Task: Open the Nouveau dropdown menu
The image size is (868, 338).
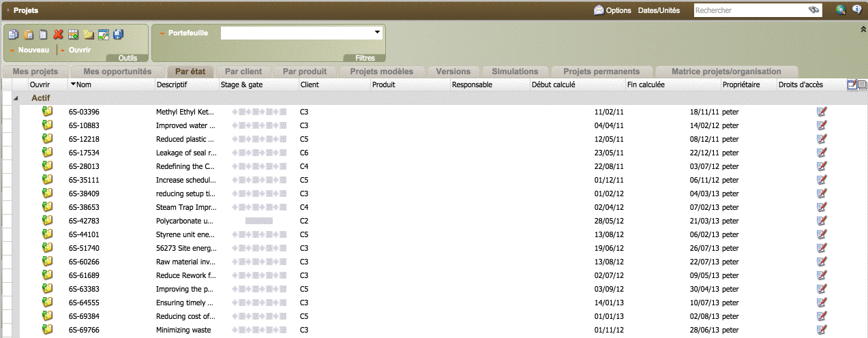Action: click(29, 50)
